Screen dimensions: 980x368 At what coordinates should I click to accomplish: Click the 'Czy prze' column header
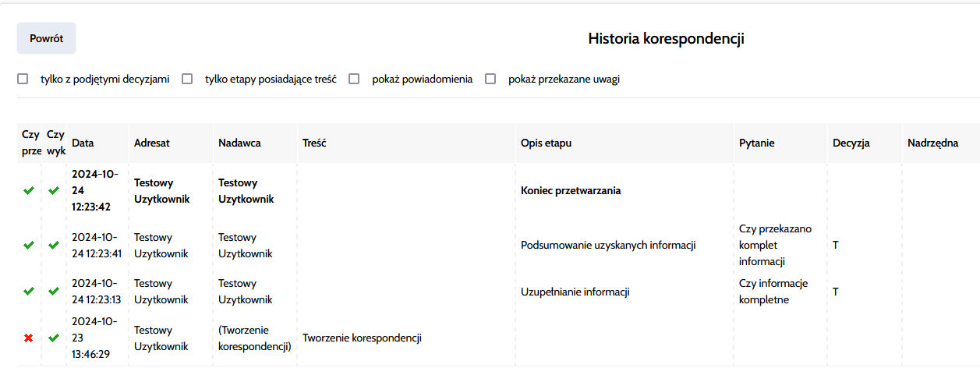click(31, 143)
